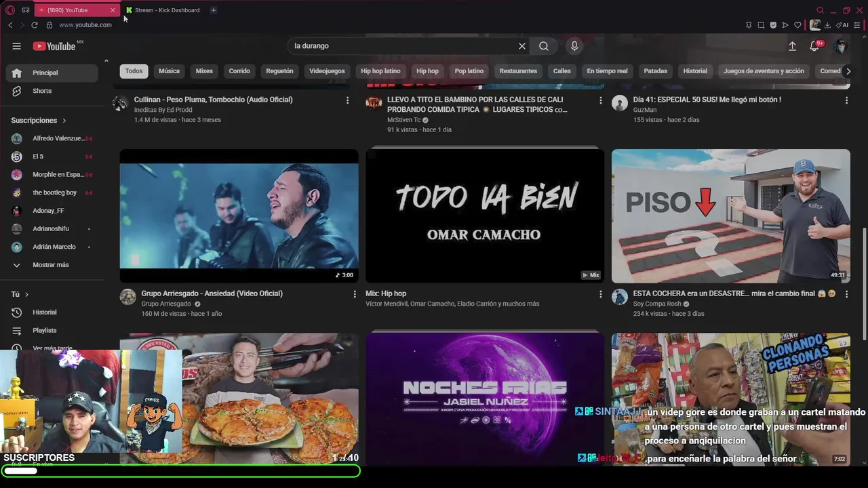Select the Música filter chip

tap(170, 71)
